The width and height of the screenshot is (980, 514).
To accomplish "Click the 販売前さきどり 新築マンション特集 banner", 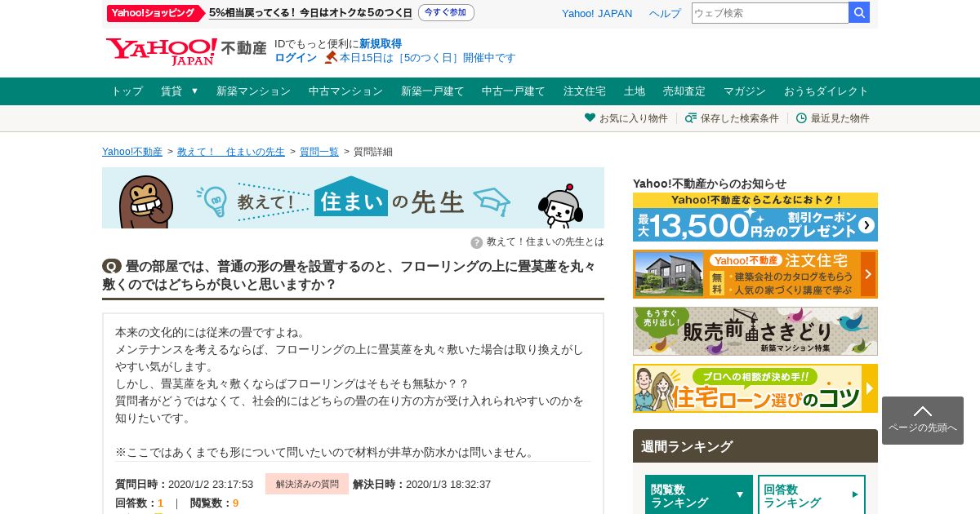I will pos(755,331).
